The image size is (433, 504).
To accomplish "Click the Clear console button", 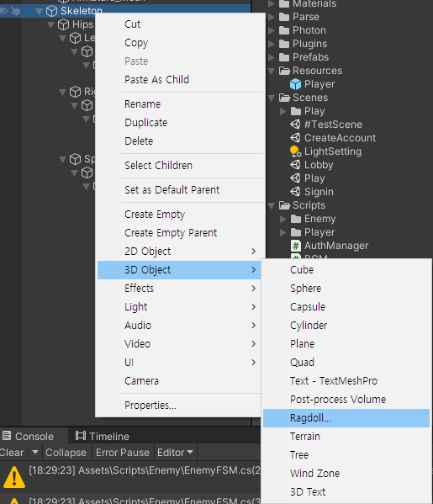I will pyautogui.click(x=13, y=453).
